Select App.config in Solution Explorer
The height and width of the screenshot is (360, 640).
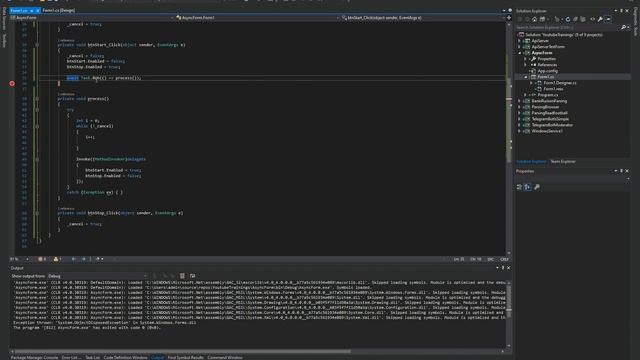pos(547,71)
